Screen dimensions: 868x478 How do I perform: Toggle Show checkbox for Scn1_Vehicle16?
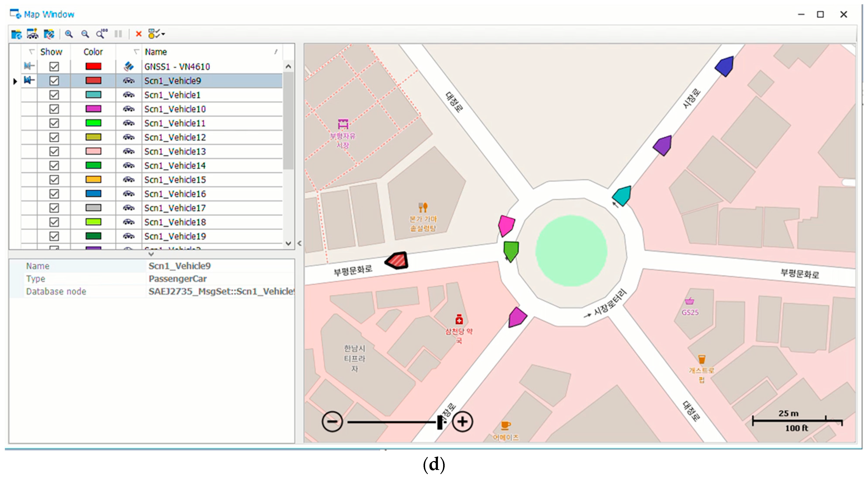click(54, 194)
